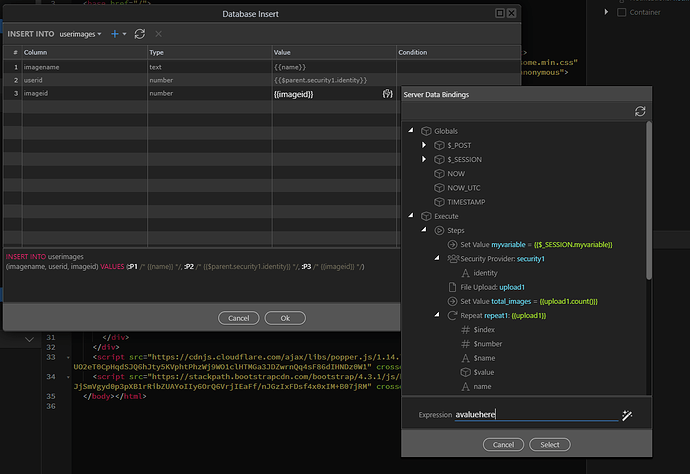Toggle code fold marker at line 34
690x474 pixels.
click(x=68, y=377)
